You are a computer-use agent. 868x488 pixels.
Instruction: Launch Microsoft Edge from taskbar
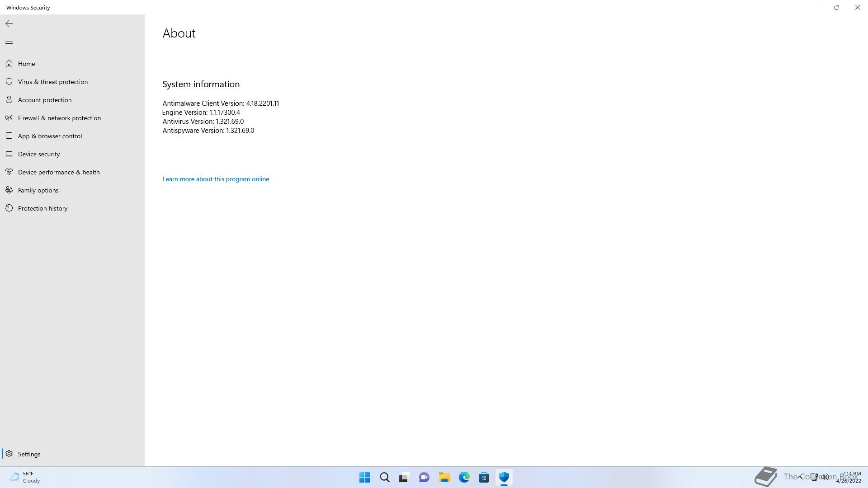pyautogui.click(x=464, y=477)
